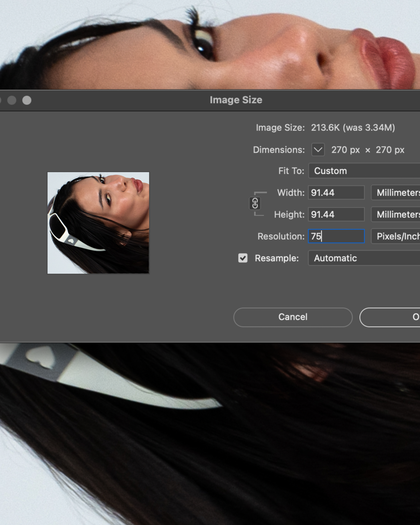The image size is (420, 525).
Task: Click the dark gray minimize window button
Action: pyautogui.click(x=12, y=100)
